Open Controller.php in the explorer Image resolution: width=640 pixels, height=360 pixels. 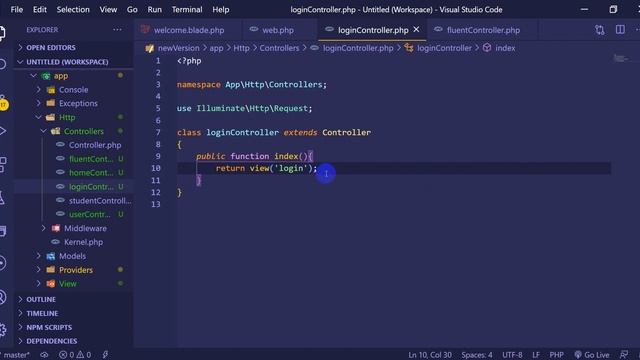pos(95,145)
